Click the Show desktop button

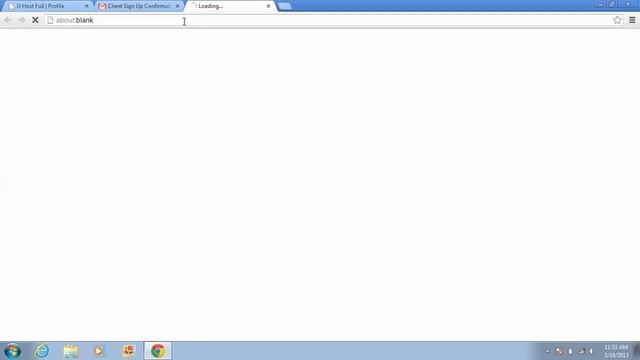pyautogui.click(x=637, y=351)
